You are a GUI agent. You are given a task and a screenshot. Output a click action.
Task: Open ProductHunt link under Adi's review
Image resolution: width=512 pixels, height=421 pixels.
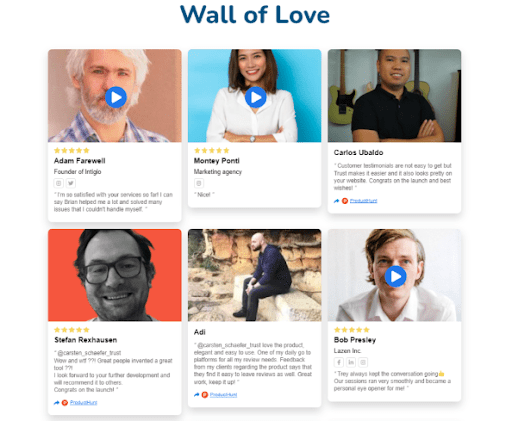tap(223, 395)
